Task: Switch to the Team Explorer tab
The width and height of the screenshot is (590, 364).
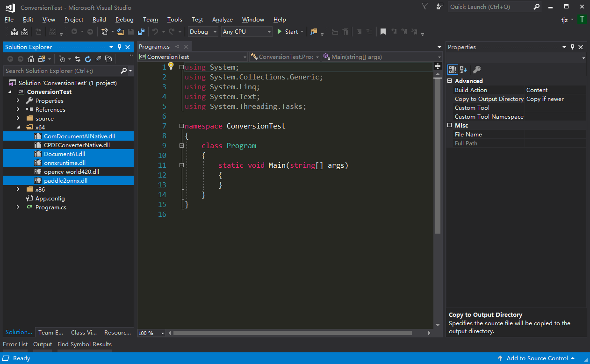Action: pyautogui.click(x=50, y=333)
